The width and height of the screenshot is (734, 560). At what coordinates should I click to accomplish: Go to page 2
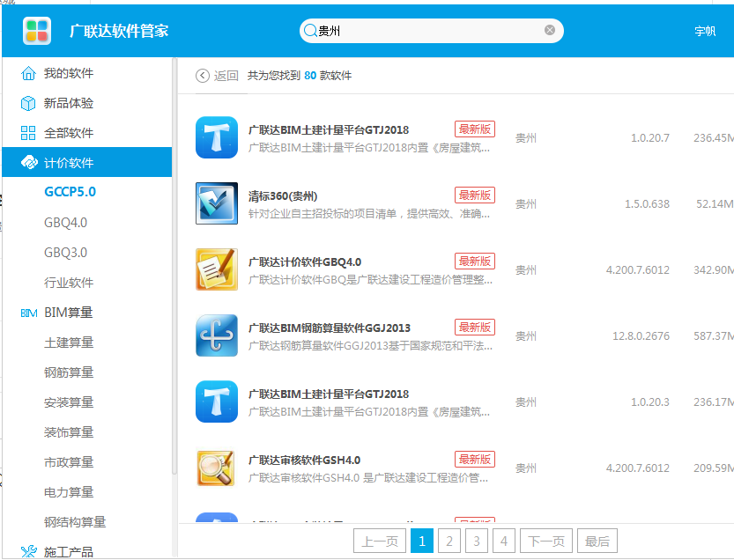(x=449, y=541)
